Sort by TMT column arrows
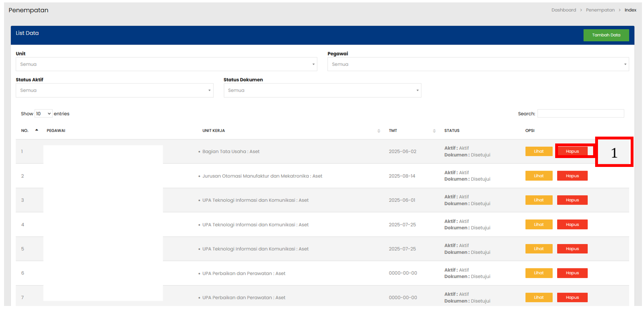Viewport: 644px width, 310px height. pyautogui.click(x=434, y=131)
